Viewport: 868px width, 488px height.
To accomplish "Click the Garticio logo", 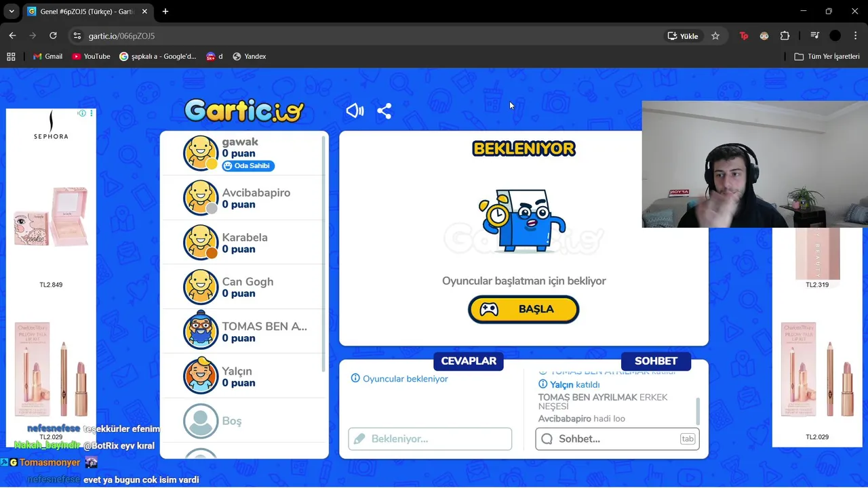I will coord(244,110).
